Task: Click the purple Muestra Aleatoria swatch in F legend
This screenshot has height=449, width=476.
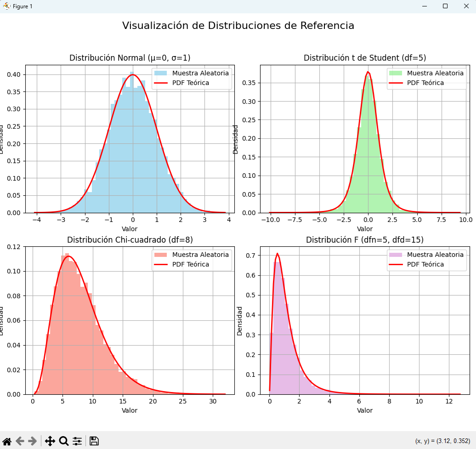Action: point(395,255)
